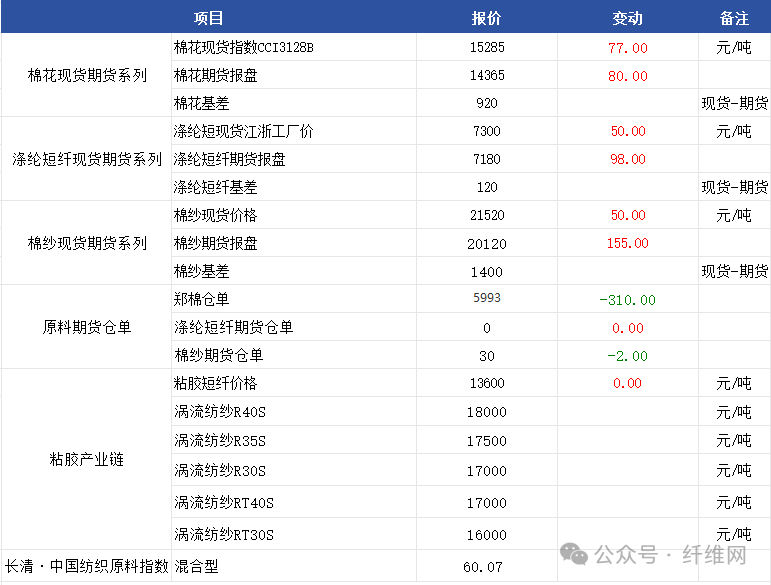771x585 pixels.
Task: Click the 棉花基差 row label
Action: [x=202, y=103]
